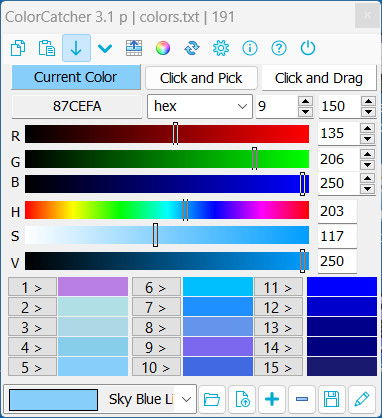382x418 pixels.
Task: Save palette with floppy disk icon
Action: coord(332,399)
